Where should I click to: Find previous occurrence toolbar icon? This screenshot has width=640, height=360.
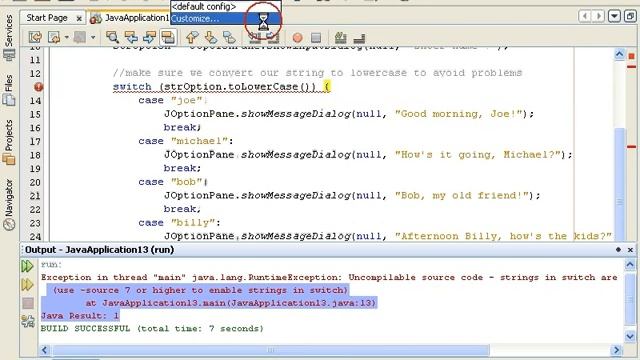131,38
